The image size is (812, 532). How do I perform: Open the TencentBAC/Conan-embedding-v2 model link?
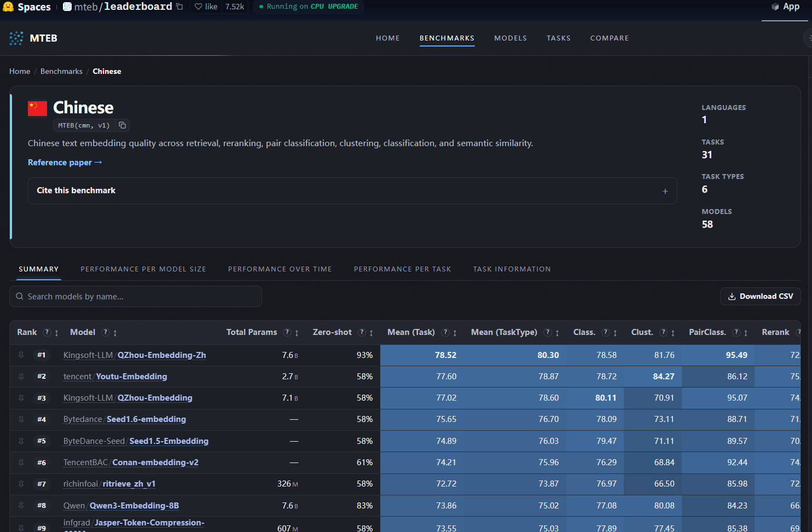coord(131,462)
